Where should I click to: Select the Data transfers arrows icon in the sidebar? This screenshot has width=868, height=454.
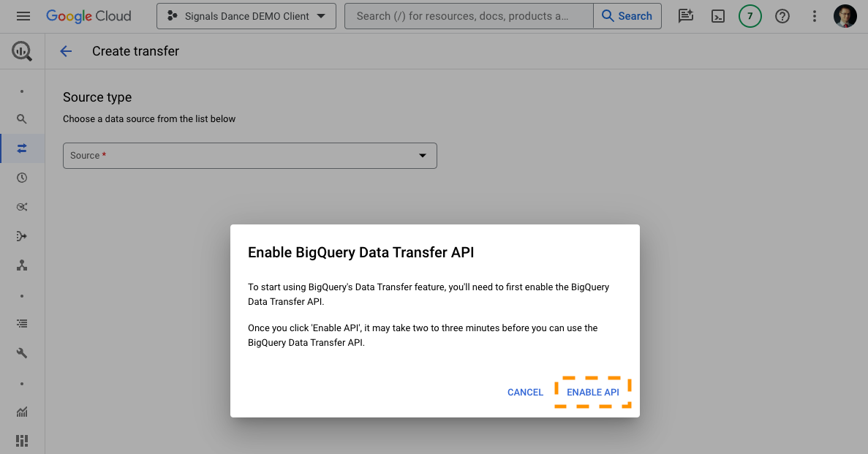coord(22,148)
